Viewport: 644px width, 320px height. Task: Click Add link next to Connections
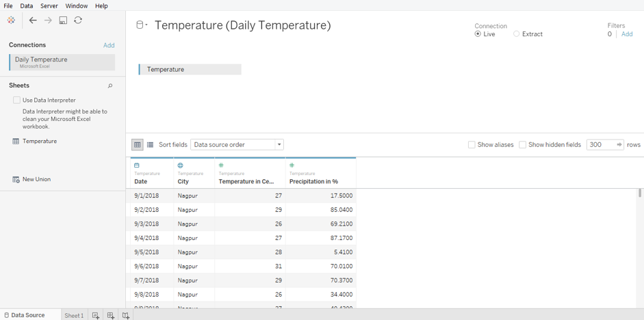click(x=109, y=45)
